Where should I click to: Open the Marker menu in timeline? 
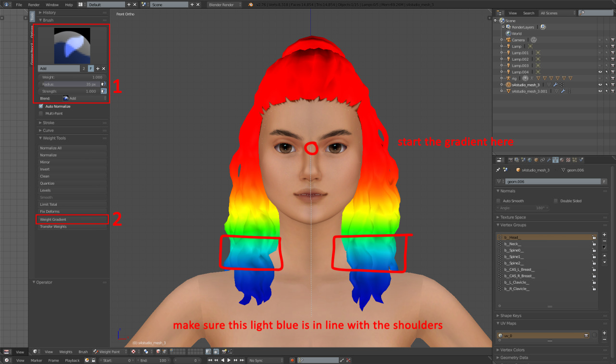click(x=36, y=360)
